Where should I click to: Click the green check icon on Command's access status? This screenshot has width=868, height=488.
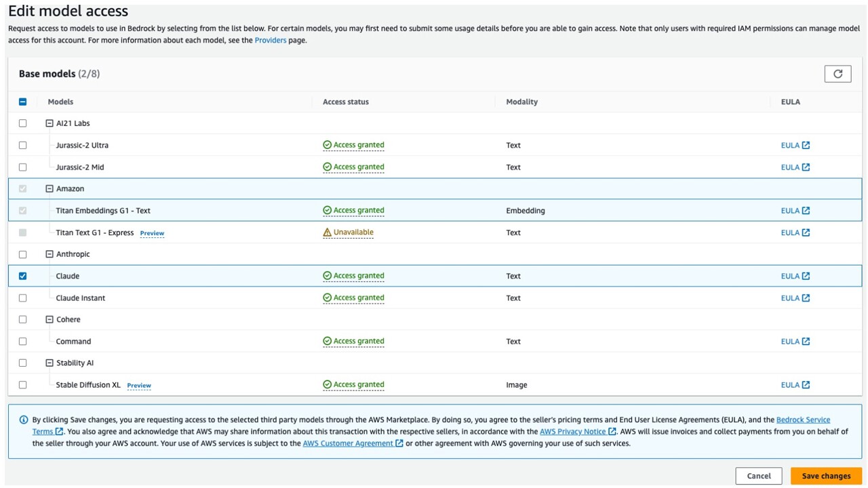pyautogui.click(x=328, y=342)
